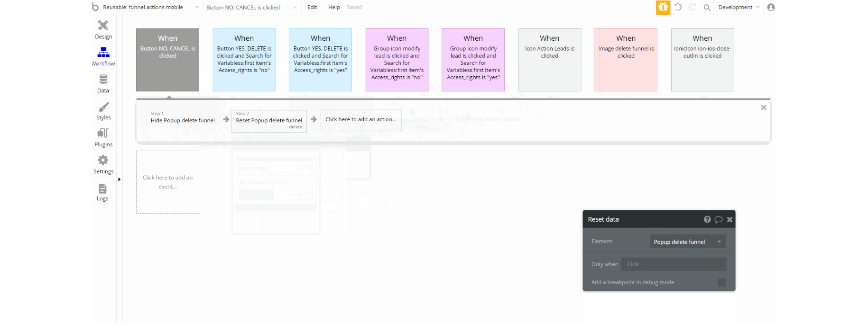Viewport: 868px width, 324px height.
Task: Open the Settings gear icon
Action: pyautogui.click(x=103, y=160)
